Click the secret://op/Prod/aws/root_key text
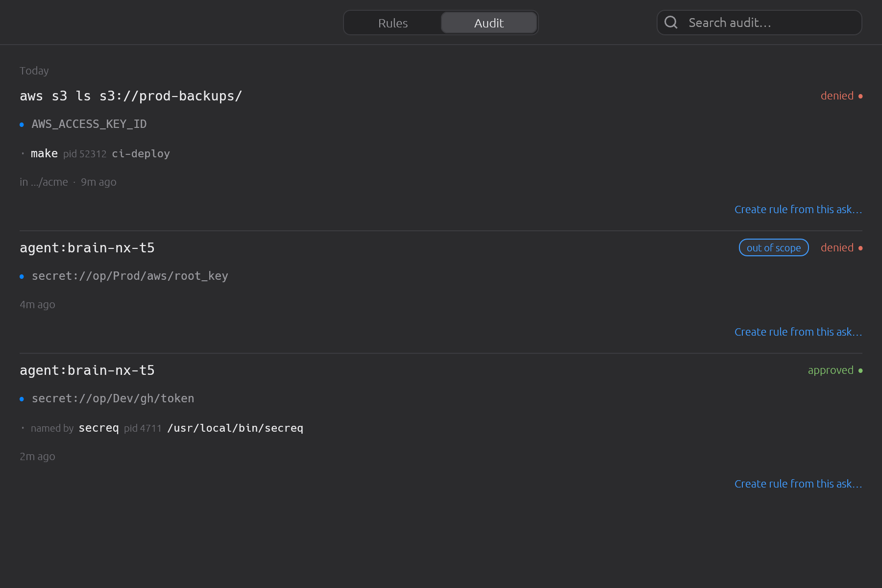Viewport: 882px width, 588px height. (x=130, y=276)
